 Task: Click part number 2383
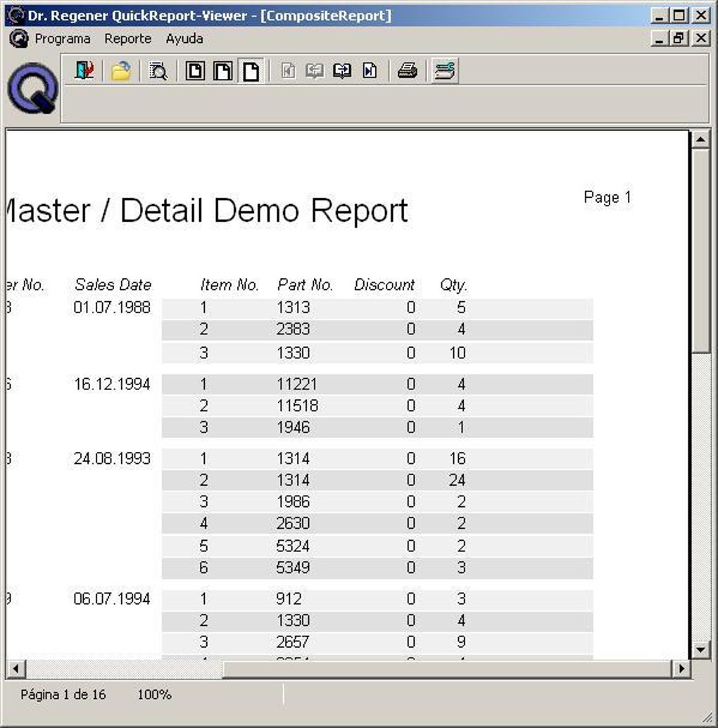[x=293, y=330]
